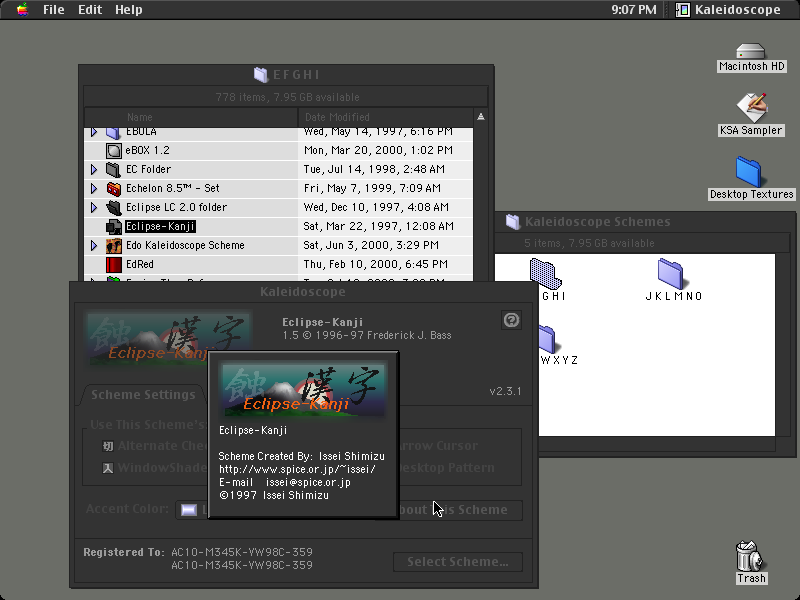
Task: Select the Trash icon
Action: (751, 562)
